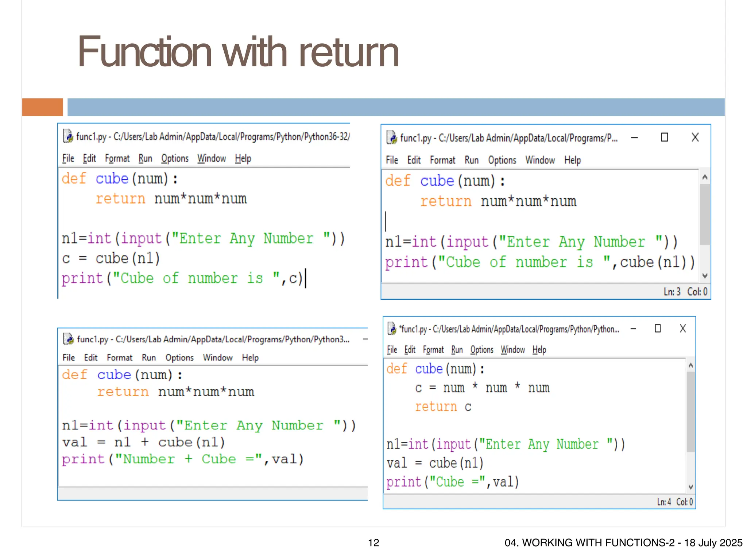Screen dimensions: 747x560
Task: Open Edit menu in top-right IDLE window
Action: pos(414,160)
